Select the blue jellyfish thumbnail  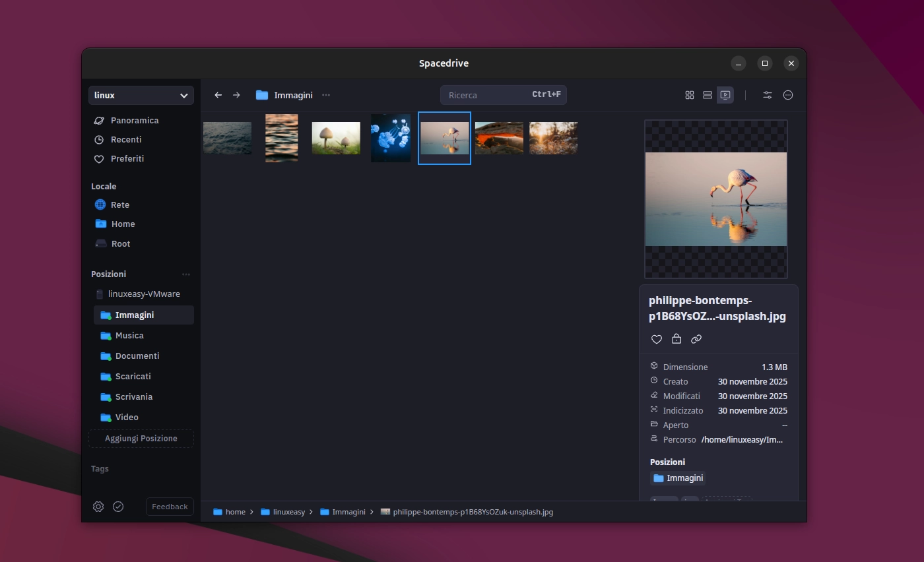coord(391,138)
